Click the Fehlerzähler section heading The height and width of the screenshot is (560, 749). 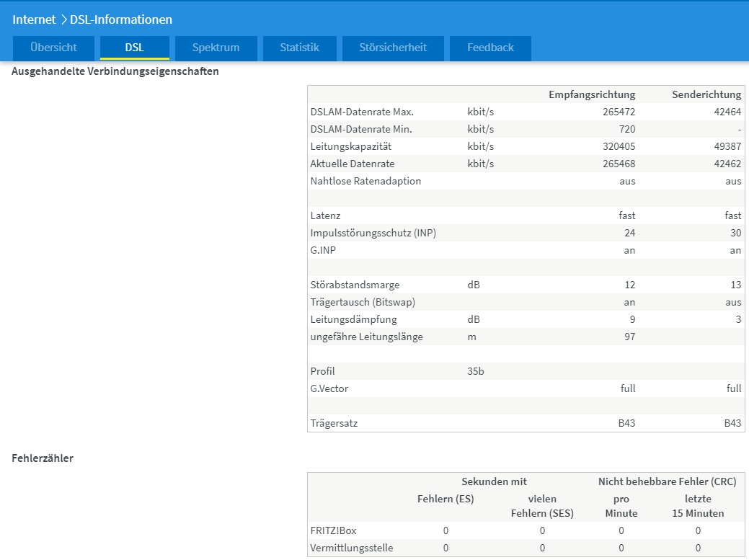pyautogui.click(x=43, y=458)
